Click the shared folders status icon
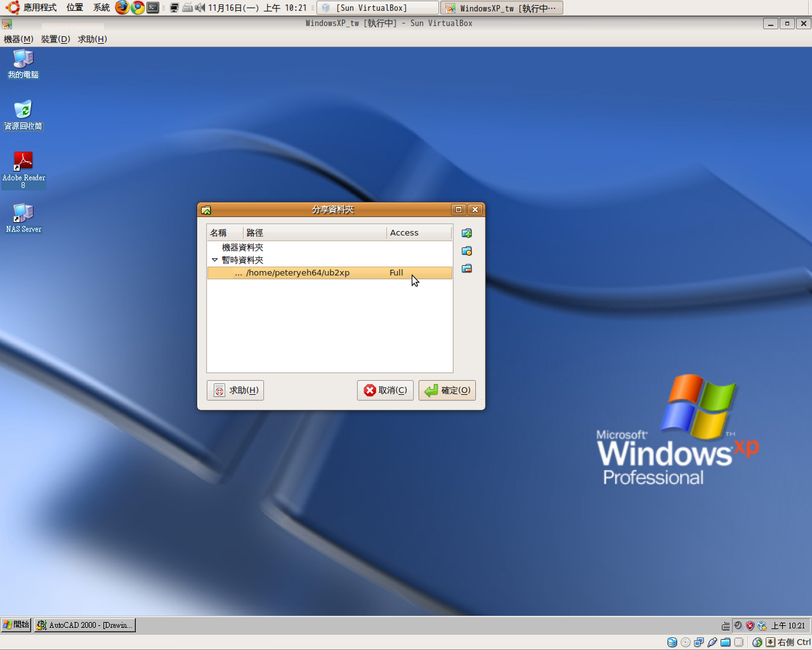This screenshot has width=812, height=650. (725, 642)
